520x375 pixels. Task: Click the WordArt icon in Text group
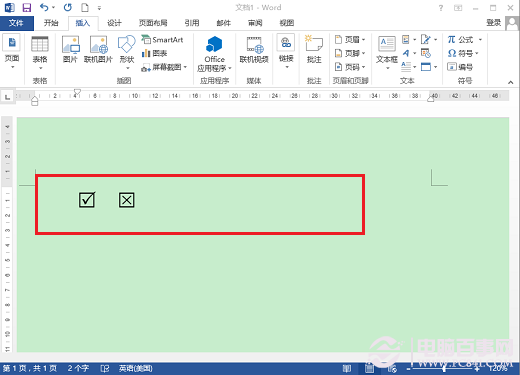(x=406, y=53)
